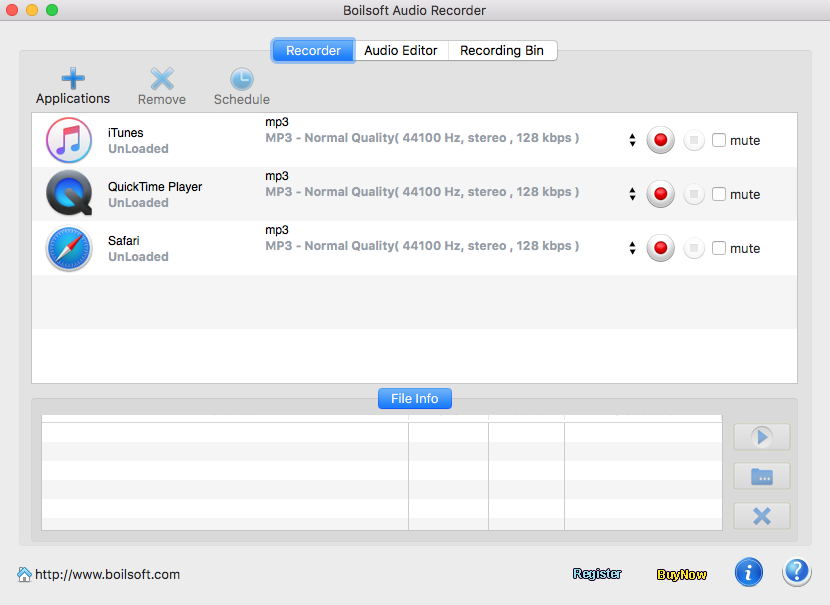Open the boilsoft.com website link
This screenshot has width=830, height=605.
(107, 574)
